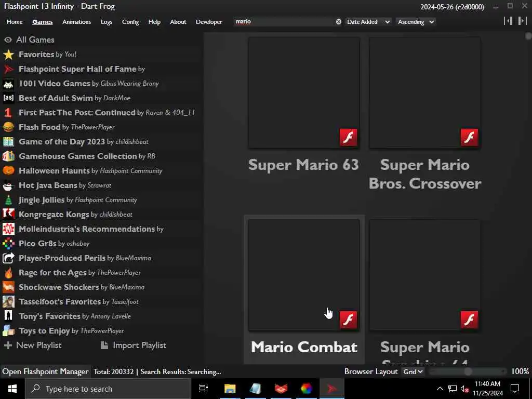The height and width of the screenshot is (399, 532).
Task: Click the Flashpoint taskbar icon
Action: (332, 389)
